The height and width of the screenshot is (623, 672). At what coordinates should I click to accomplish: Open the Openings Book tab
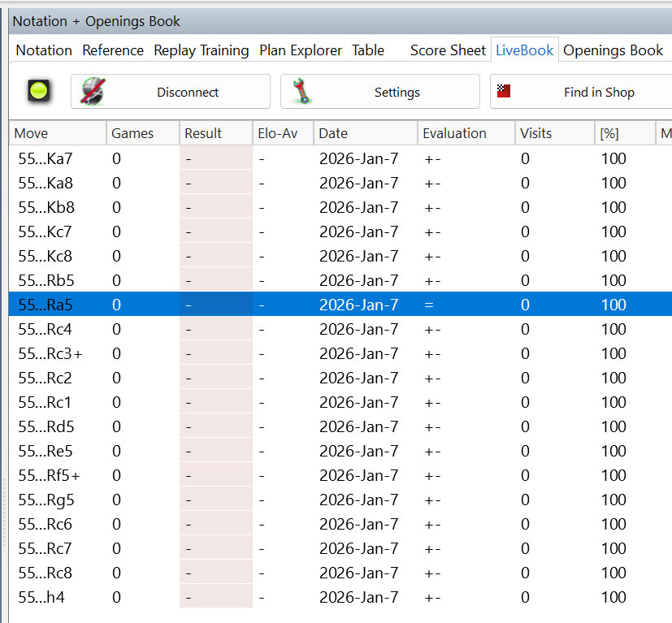(613, 50)
